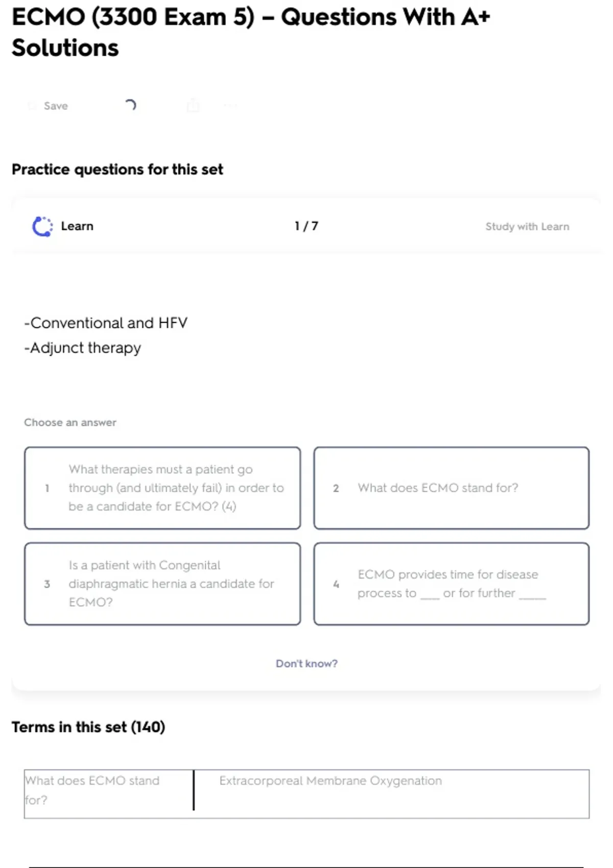Image resolution: width=613 pixels, height=868 pixels.
Task: Open Study with Learn link
Action: click(527, 226)
